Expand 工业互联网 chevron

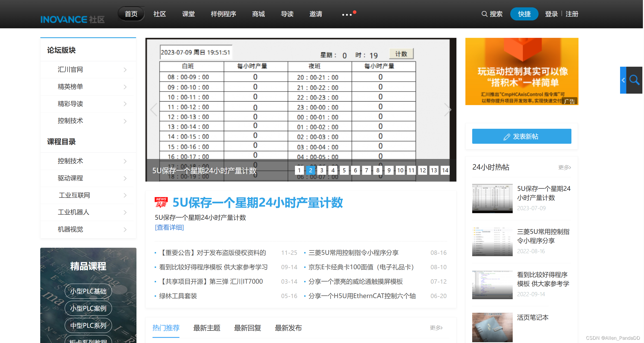125,195
